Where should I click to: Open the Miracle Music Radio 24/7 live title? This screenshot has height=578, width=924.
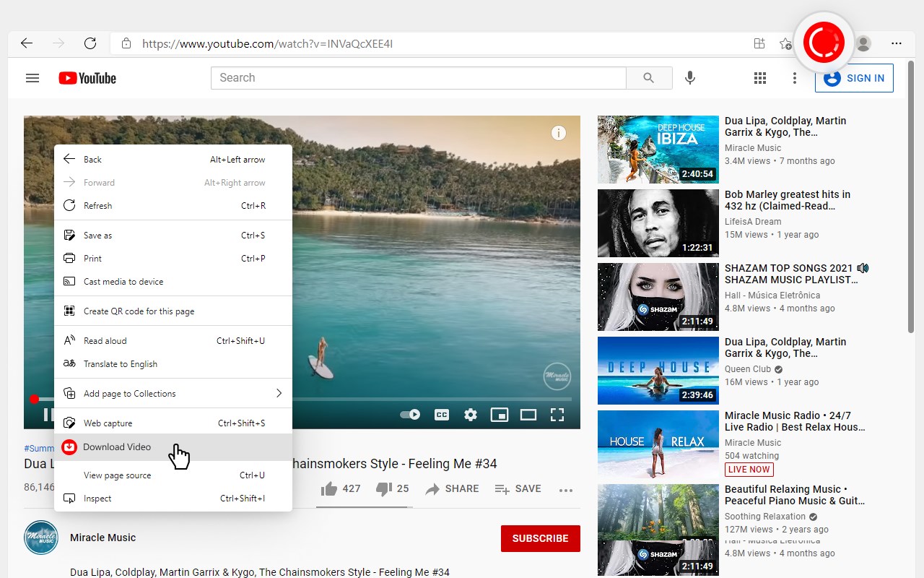pyautogui.click(x=796, y=421)
